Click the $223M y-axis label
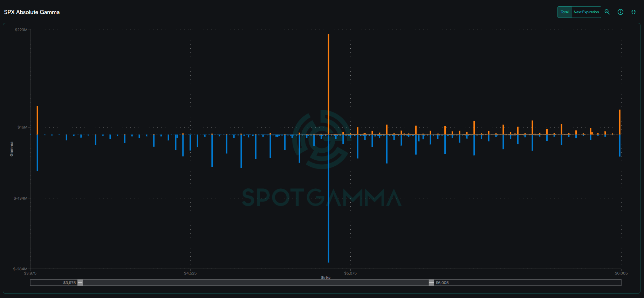 [21, 30]
